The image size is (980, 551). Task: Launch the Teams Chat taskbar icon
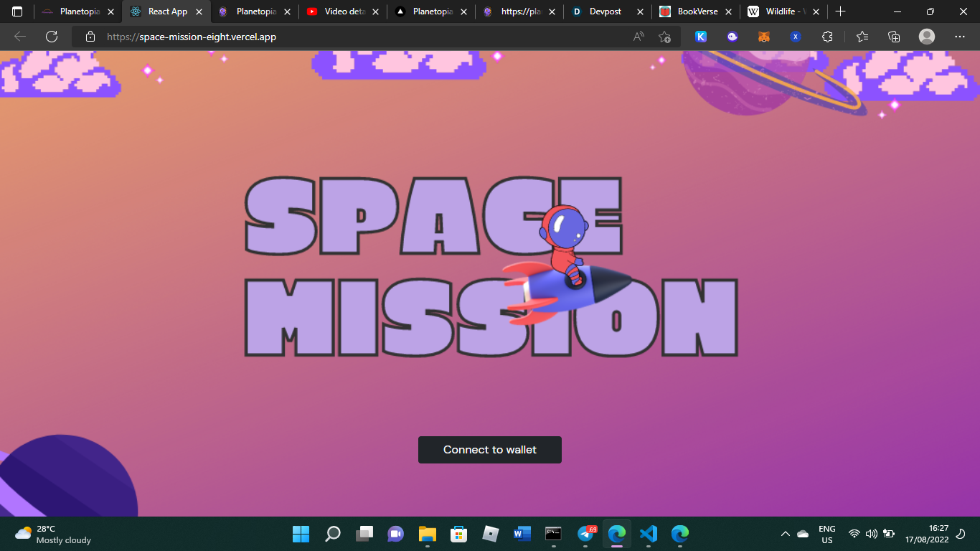click(395, 534)
